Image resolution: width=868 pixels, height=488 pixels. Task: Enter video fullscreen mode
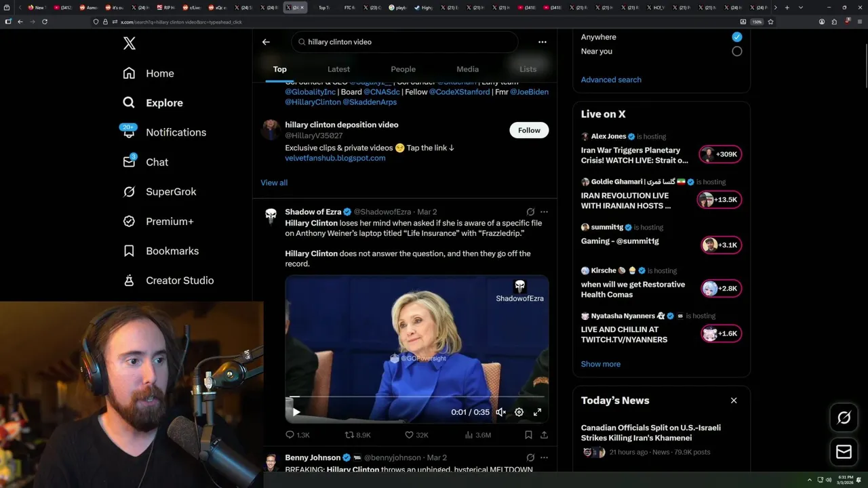coord(537,412)
